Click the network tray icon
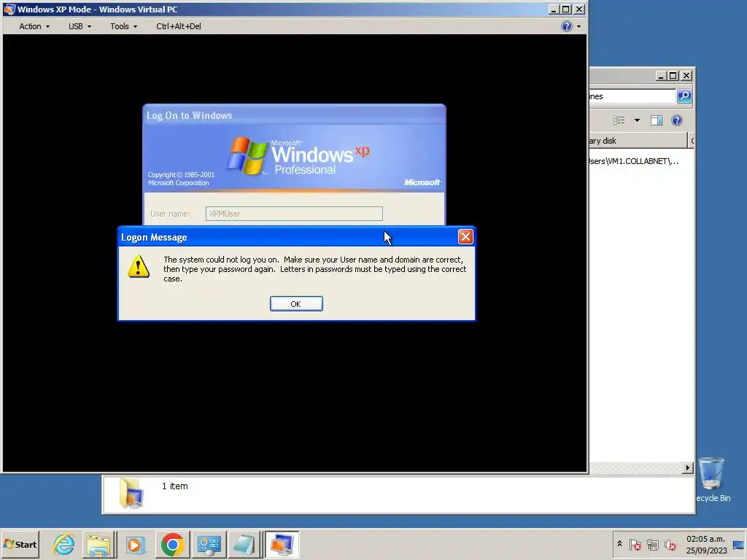The width and height of the screenshot is (747, 560). coord(653,545)
